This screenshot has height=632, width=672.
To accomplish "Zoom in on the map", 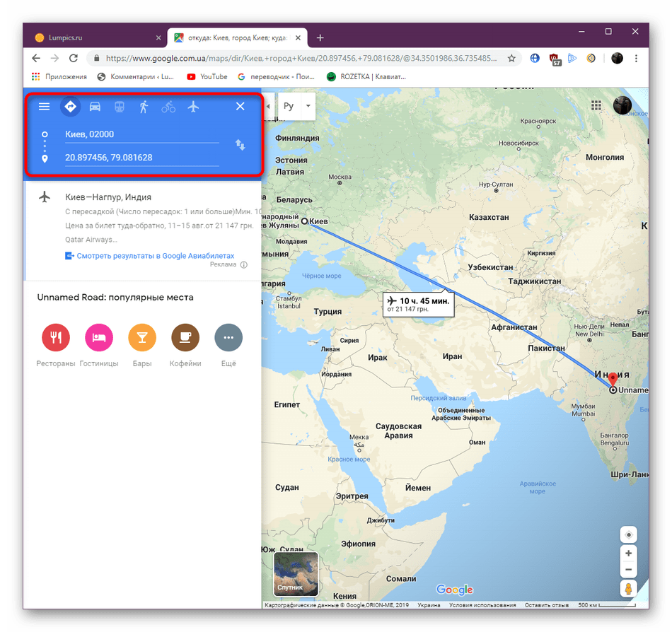I will coord(628,554).
